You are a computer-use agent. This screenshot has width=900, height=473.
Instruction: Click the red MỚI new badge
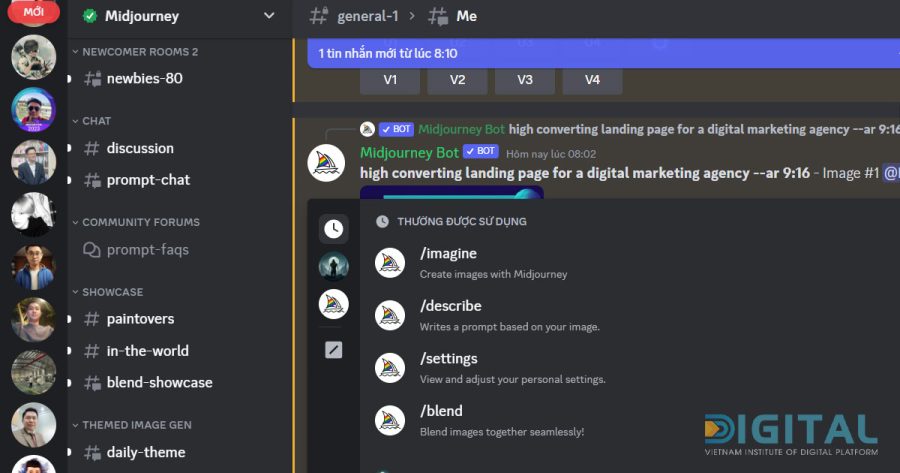(33, 12)
